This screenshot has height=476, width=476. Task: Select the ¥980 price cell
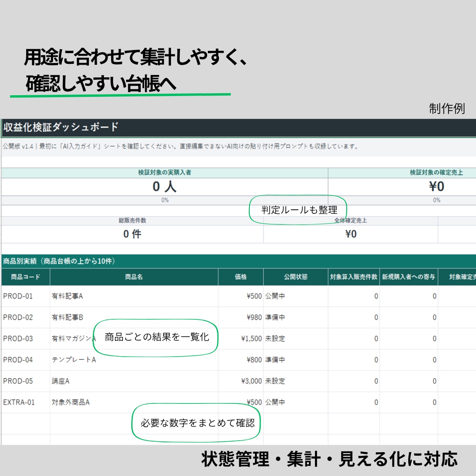pos(241,317)
